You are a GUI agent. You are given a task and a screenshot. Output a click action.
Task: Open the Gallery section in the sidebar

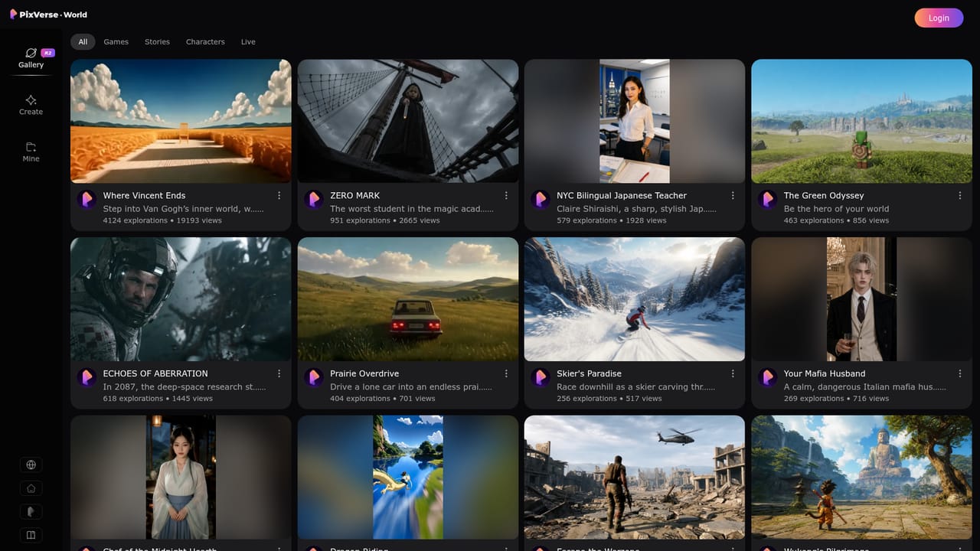click(31, 58)
